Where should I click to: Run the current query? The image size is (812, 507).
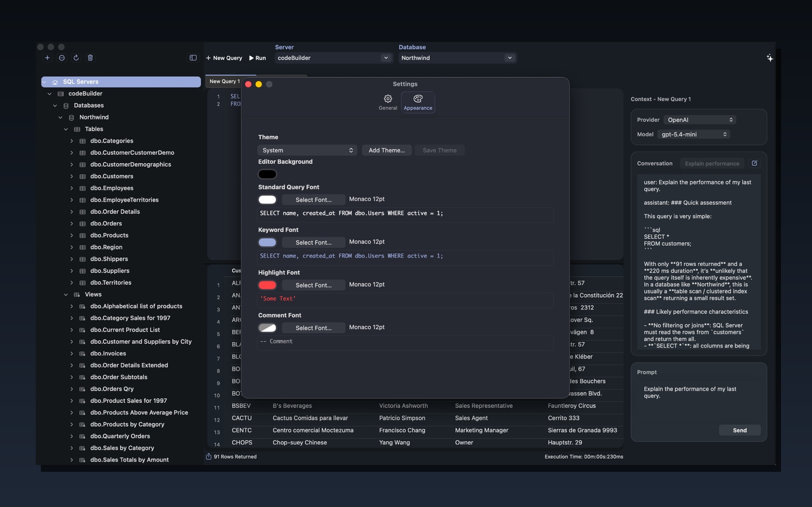[x=257, y=58]
